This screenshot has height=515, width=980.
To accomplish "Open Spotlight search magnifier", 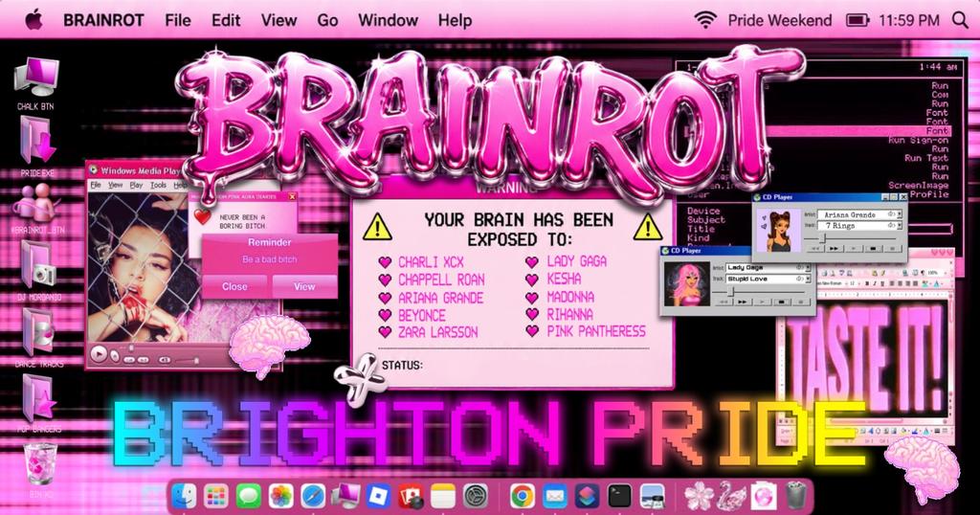I will pos(960,20).
